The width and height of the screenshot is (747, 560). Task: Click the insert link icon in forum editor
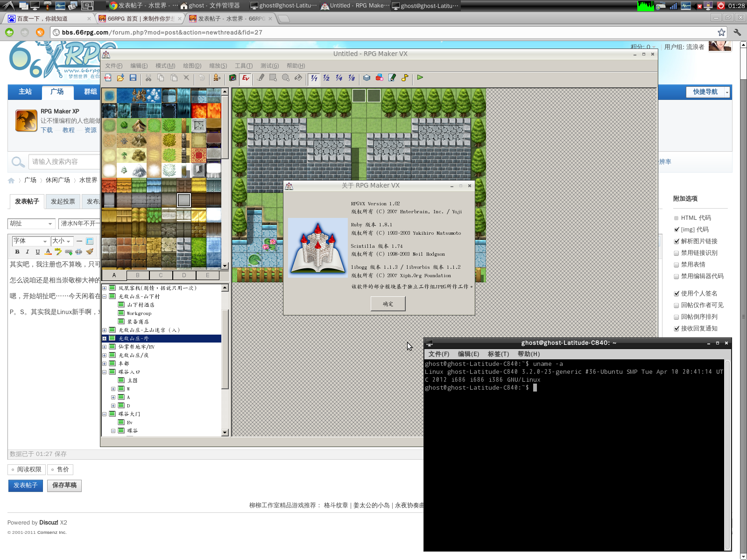tap(69, 252)
